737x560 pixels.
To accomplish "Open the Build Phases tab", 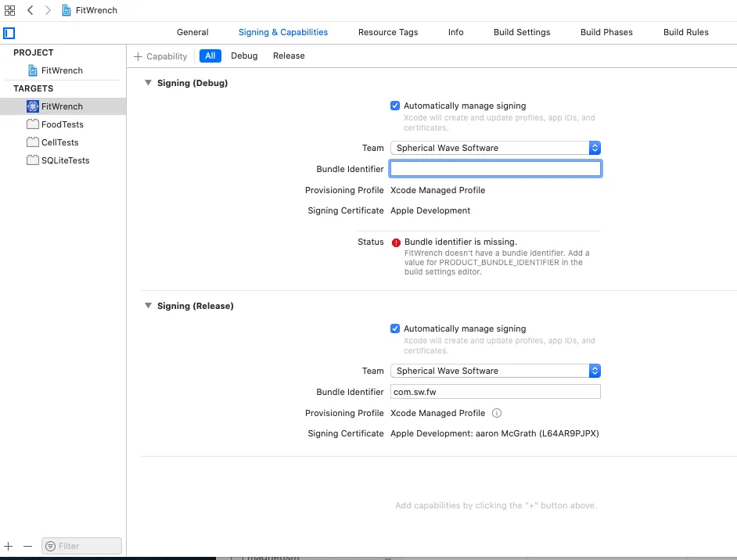I will click(606, 32).
